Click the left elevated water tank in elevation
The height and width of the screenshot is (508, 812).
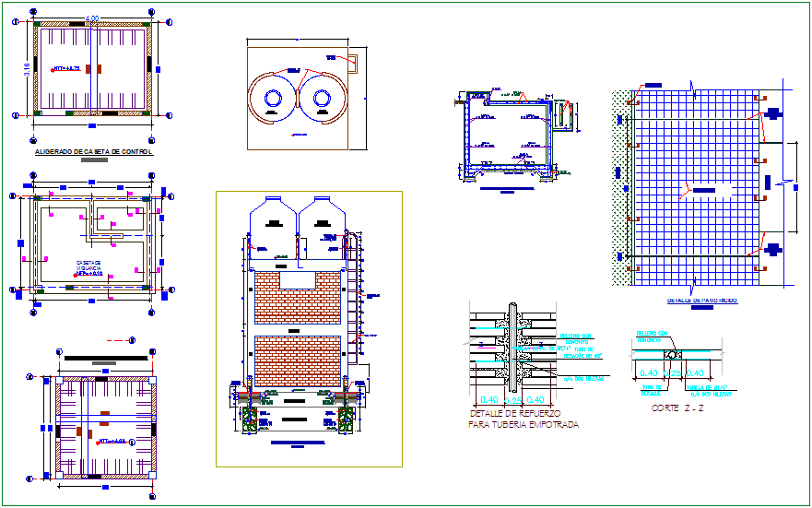[272, 223]
